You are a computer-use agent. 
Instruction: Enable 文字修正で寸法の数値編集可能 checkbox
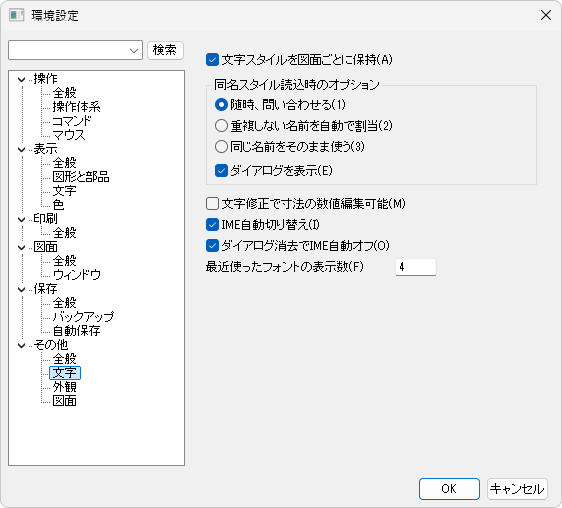[x=212, y=204]
